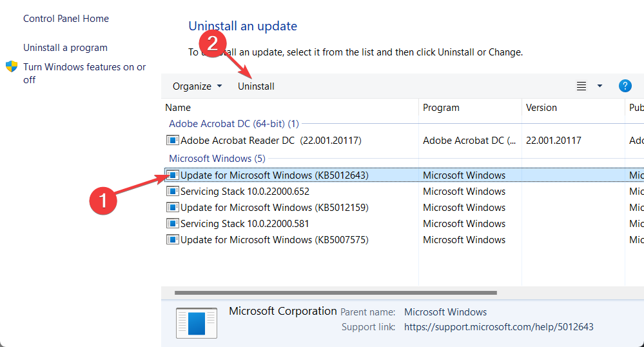Open the Organize dropdown menu
644x347 pixels.
pos(197,86)
